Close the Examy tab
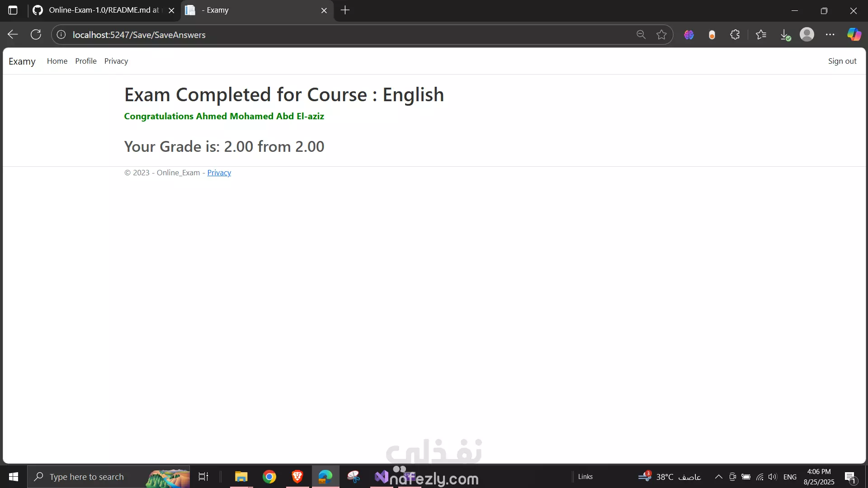This screenshot has width=868, height=488. (324, 10)
